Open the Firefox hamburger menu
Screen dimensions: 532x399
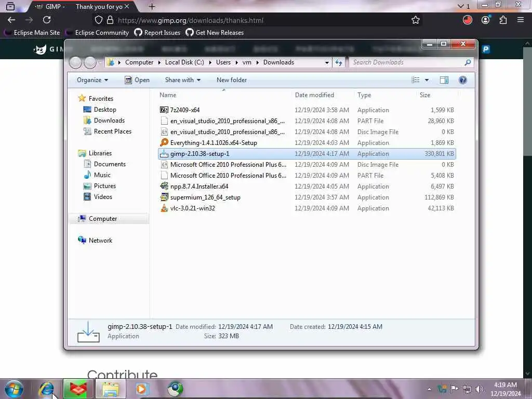[x=521, y=20]
